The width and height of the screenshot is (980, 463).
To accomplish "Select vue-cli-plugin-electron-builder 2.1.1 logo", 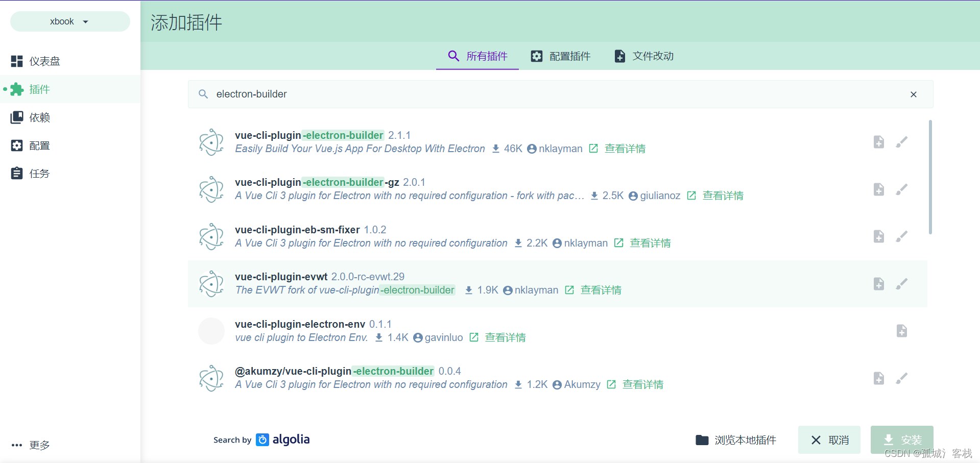I will click(x=211, y=142).
